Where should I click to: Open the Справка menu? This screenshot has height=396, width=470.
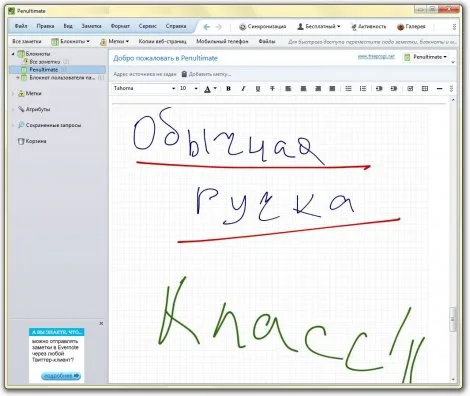176,26
